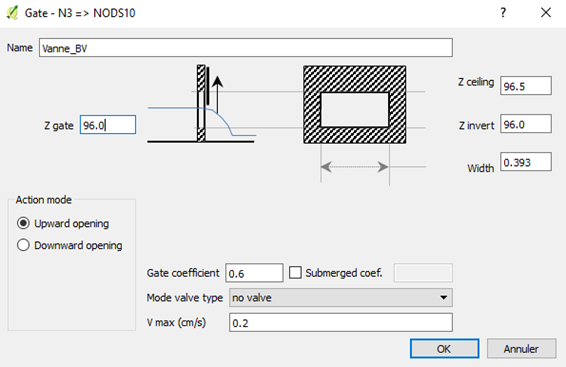Click the Name label
Viewport: 566px width, 367px height.
tap(19, 48)
